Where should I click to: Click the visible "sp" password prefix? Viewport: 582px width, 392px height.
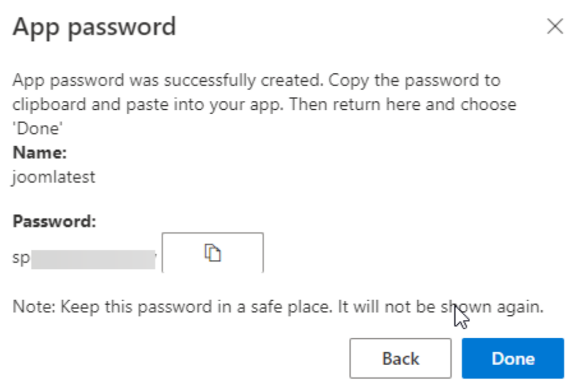point(21,260)
